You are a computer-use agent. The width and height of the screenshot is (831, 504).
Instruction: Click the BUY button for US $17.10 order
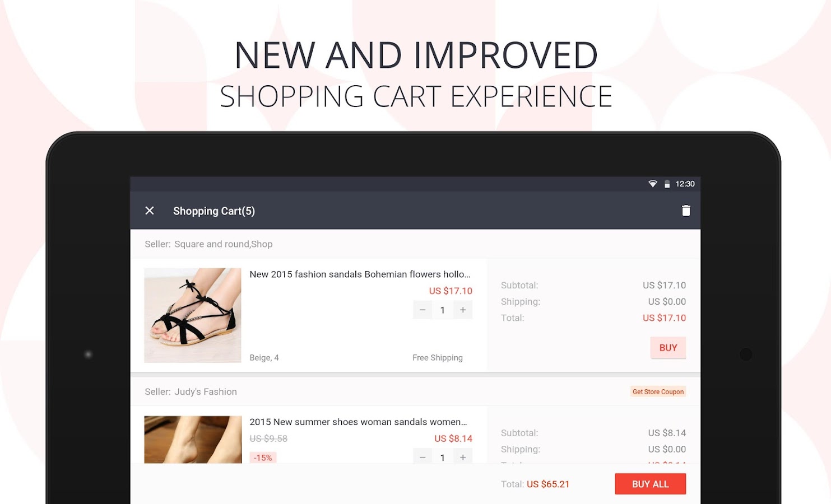(668, 348)
